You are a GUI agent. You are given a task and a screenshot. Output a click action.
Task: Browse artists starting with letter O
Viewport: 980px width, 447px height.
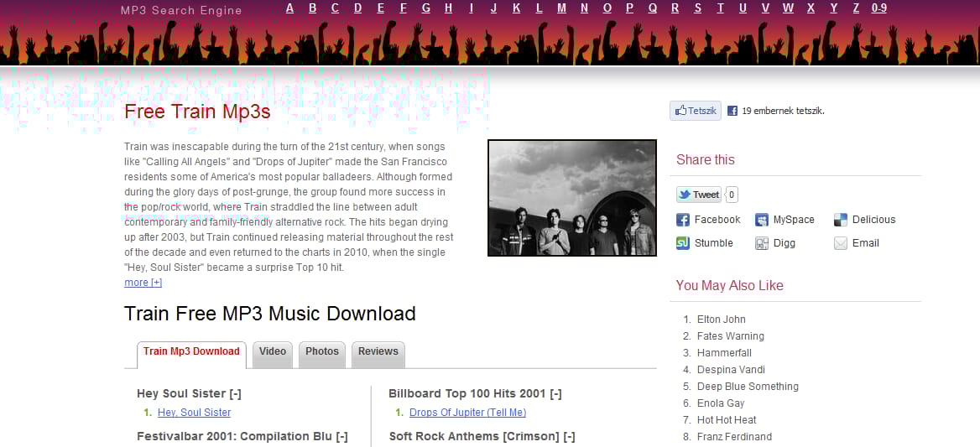(607, 8)
